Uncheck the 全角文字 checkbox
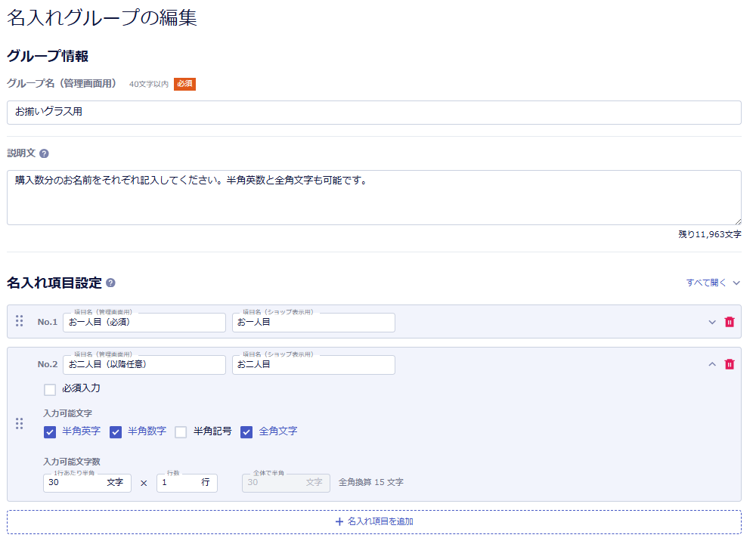The width and height of the screenshot is (756, 544). [246, 431]
